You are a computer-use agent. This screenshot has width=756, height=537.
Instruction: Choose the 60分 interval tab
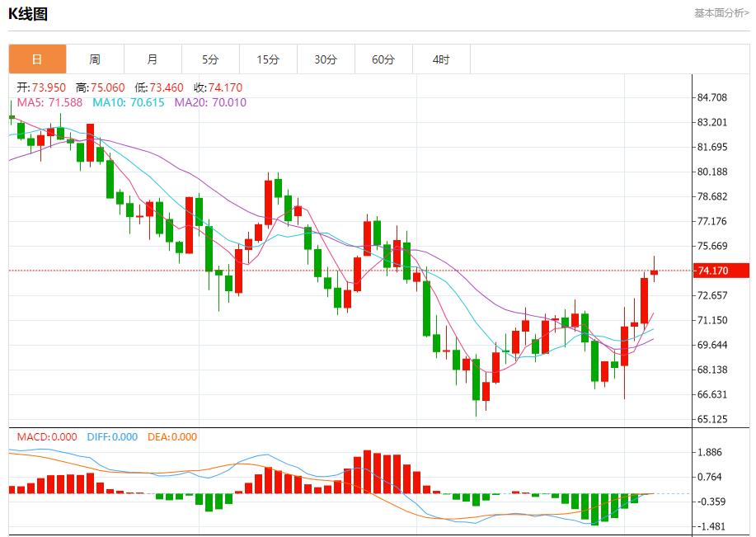click(383, 59)
